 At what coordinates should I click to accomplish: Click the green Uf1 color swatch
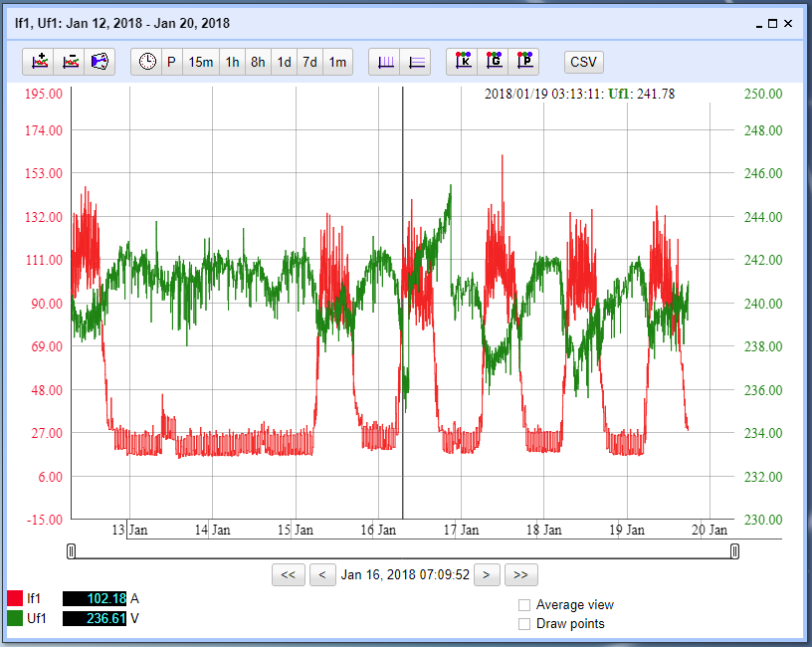[x=15, y=618]
